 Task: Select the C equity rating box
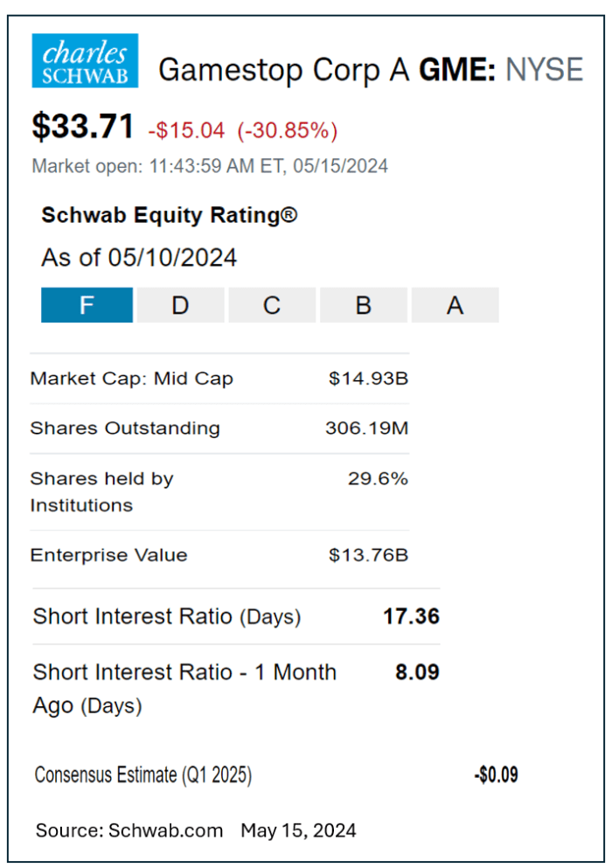pos(272,305)
